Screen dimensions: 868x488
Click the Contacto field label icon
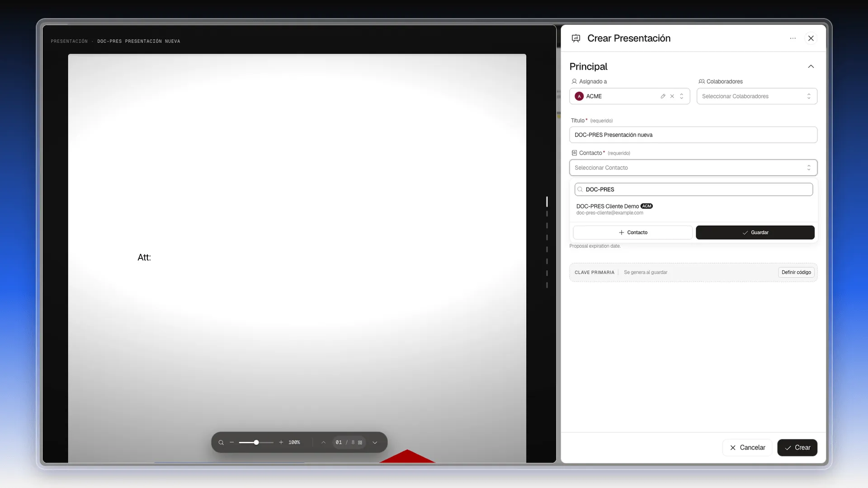tap(574, 153)
